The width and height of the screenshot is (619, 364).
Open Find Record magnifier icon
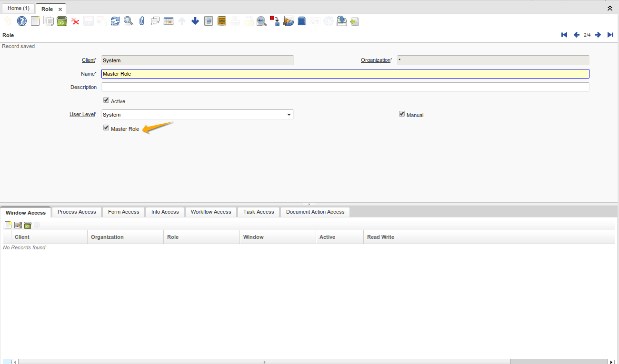coord(128,21)
